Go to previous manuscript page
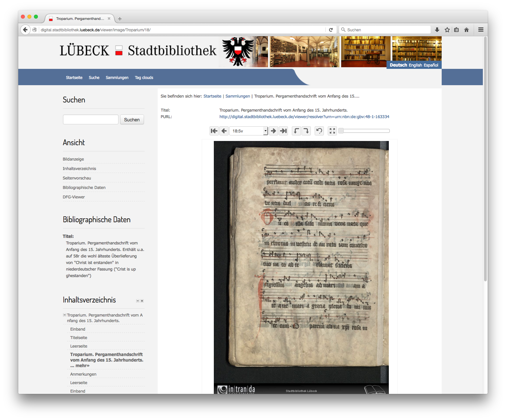The height and width of the screenshot is (420, 506). click(224, 131)
